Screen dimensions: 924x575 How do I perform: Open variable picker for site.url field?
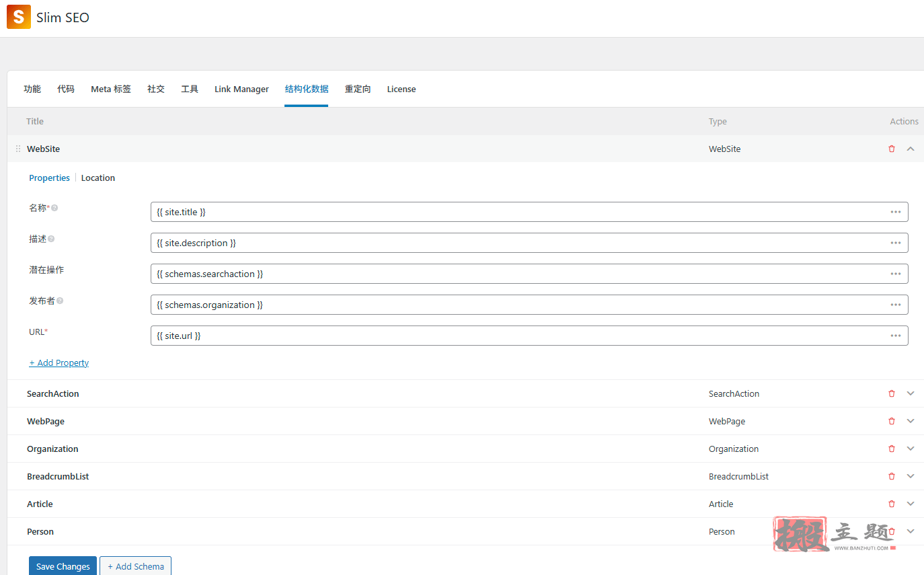pos(896,336)
